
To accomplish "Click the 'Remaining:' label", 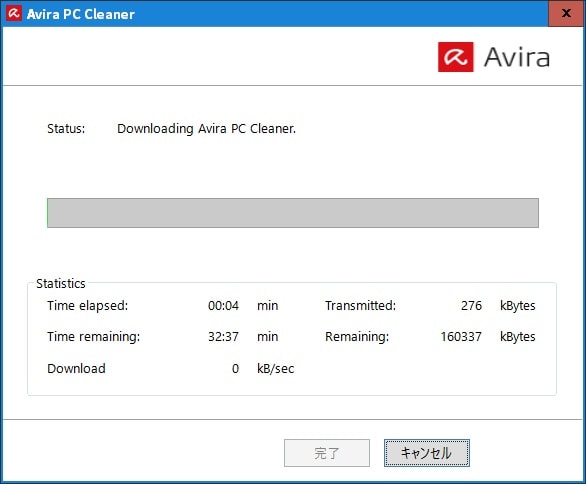I will [x=357, y=337].
